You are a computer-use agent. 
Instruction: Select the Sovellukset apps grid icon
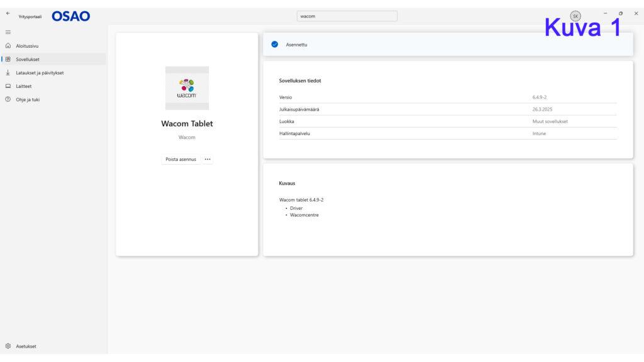pyautogui.click(x=8, y=59)
